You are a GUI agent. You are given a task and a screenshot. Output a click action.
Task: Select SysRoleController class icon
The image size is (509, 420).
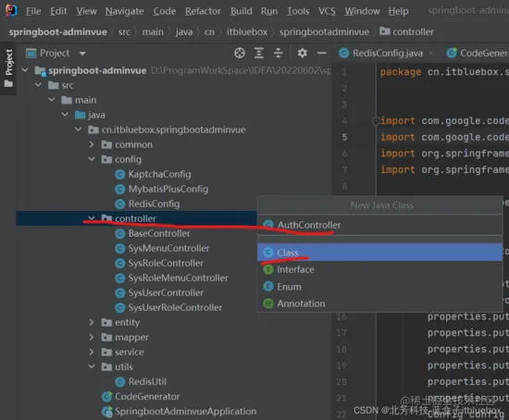pyautogui.click(x=120, y=263)
